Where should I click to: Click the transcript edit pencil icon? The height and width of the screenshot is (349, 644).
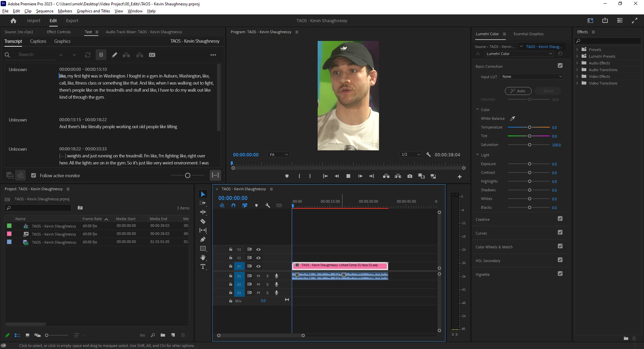pos(114,55)
